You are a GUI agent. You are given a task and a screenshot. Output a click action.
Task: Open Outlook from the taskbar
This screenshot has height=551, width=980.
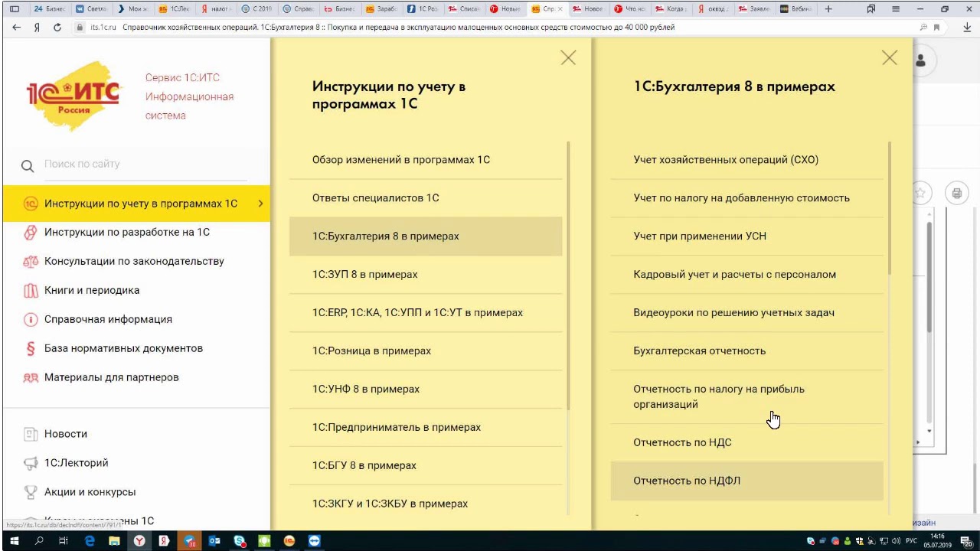pos(214,541)
